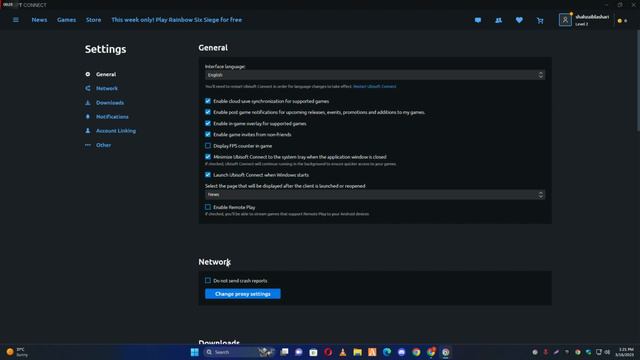Screen dimensions: 640x360
Task: Open the Store tab
Action: click(x=93, y=20)
